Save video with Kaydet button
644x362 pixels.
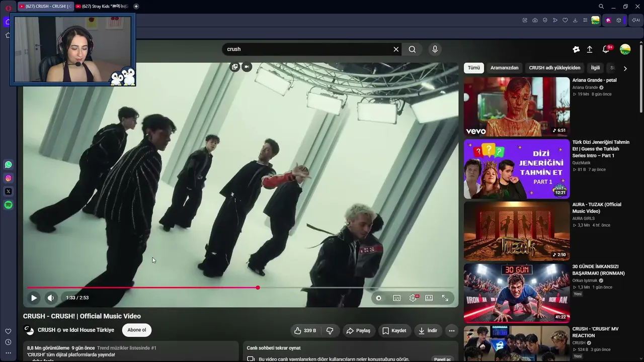[x=394, y=330]
